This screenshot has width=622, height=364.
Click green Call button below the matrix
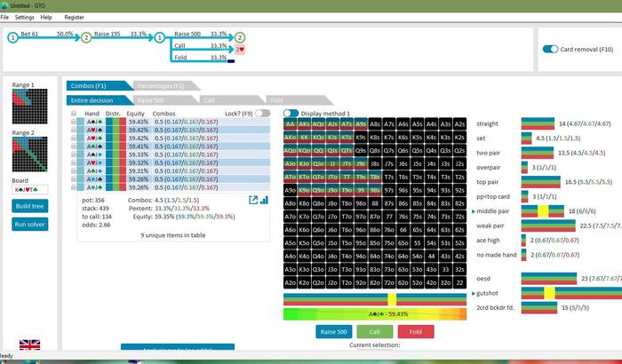[375, 332]
